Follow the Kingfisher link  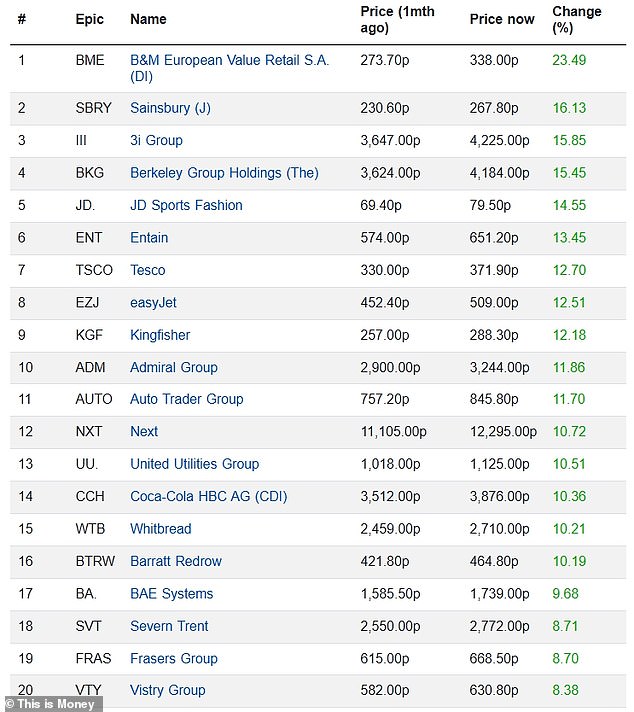coord(160,335)
